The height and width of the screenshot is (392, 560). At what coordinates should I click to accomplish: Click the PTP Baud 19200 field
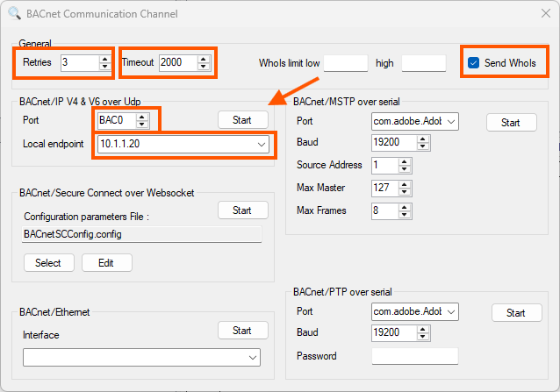click(394, 332)
